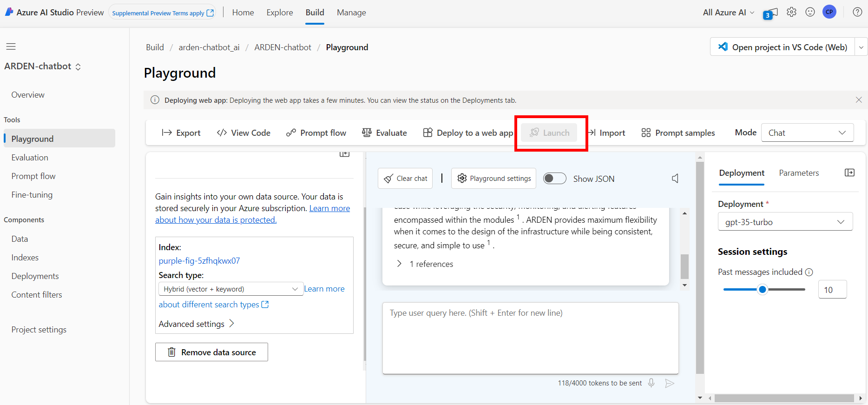The image size is (868, 405).
Task: Click Remove data source button
Action: pos(211,352)
